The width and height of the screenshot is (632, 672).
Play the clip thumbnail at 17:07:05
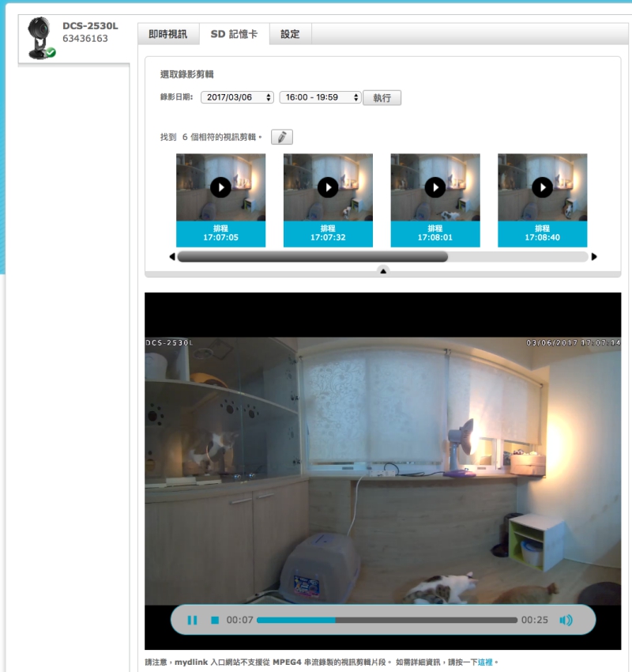(x=220, y=187)
